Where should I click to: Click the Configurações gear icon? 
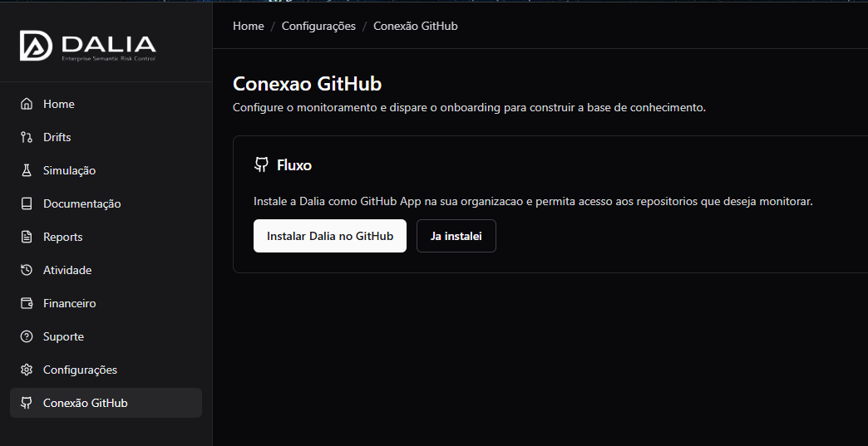26,370
